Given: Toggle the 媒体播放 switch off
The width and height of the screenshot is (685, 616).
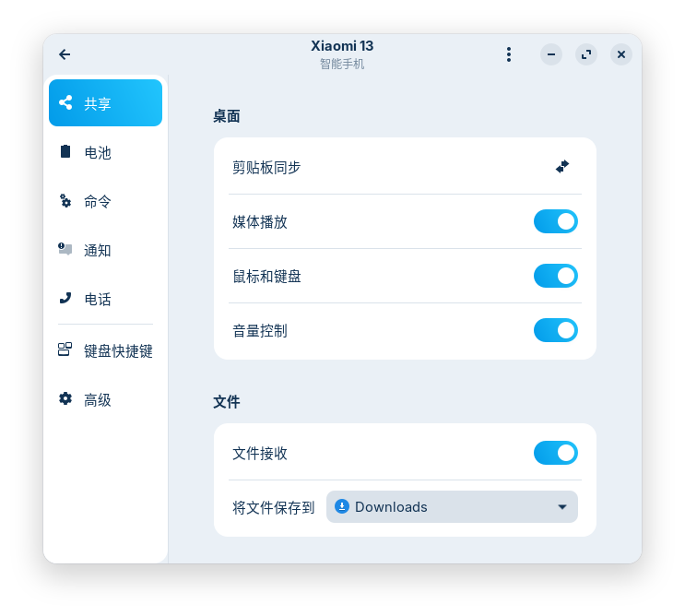Looking at the screenshot, I should [x=556, y=221].
